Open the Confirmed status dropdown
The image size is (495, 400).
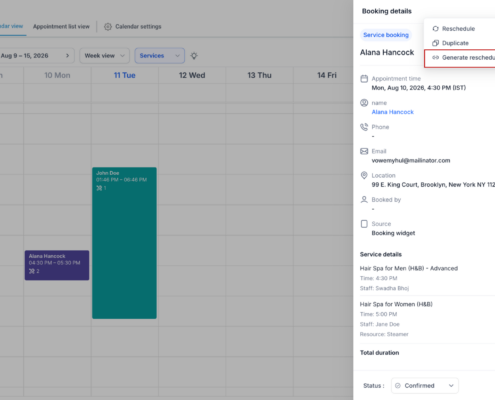(425, 386)
